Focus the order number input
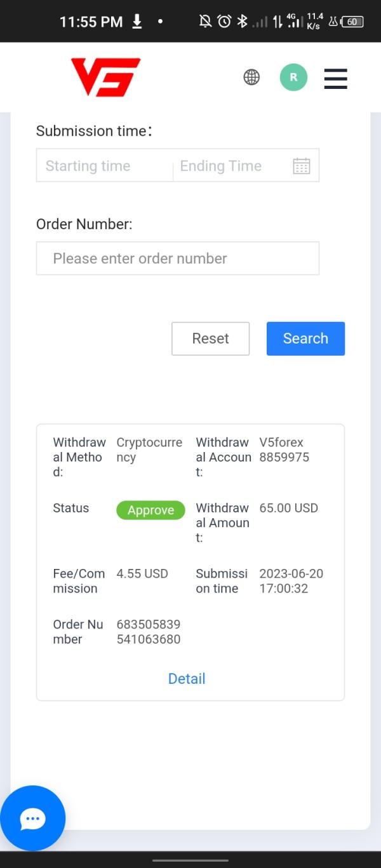The image size is (381, 868). (178, 258)
